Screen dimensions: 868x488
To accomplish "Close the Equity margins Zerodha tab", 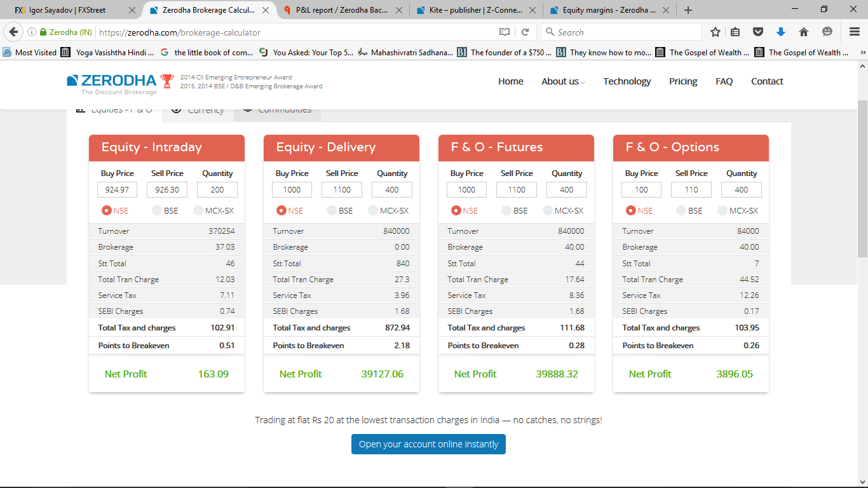I will pos(666,10).
